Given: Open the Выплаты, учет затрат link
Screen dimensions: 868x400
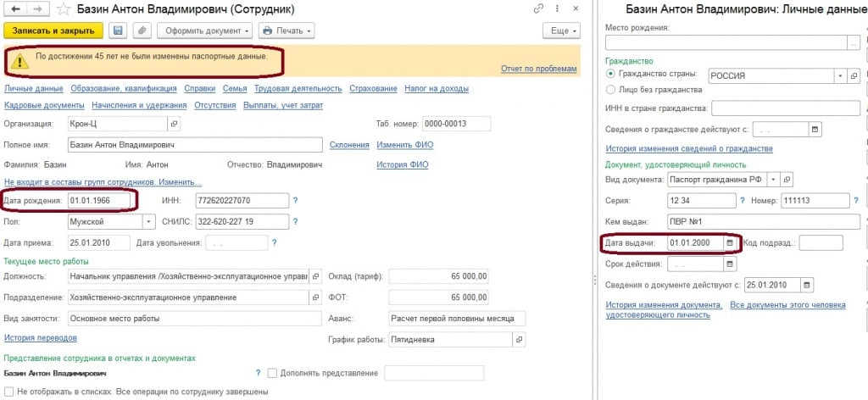Looking at the screenshot, I should 283,105.
